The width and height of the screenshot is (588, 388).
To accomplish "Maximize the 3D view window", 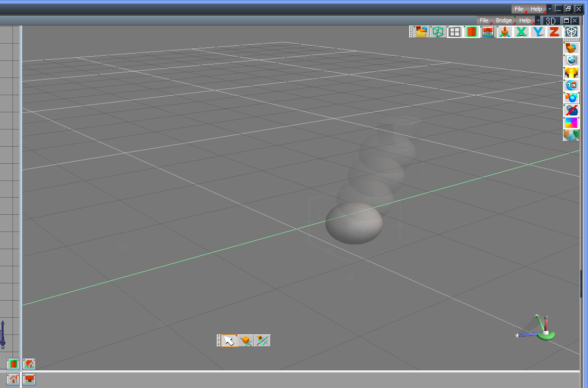I will 567,20.
